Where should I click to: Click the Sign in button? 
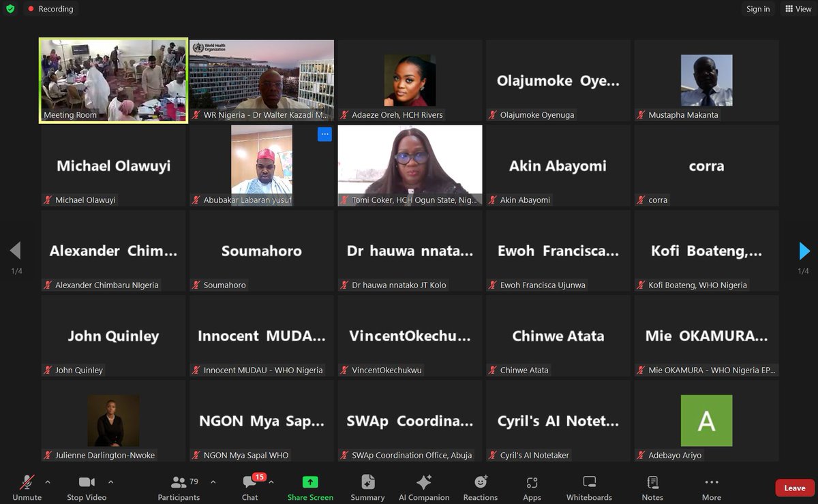pyautogui.click(x=758, y=9)
